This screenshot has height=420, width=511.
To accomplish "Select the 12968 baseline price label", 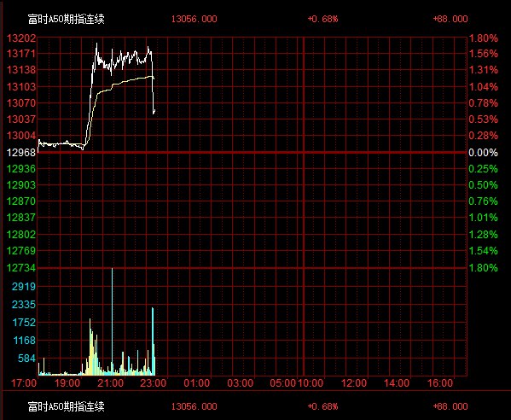I will pyautogui.click(x=21, y=152).
